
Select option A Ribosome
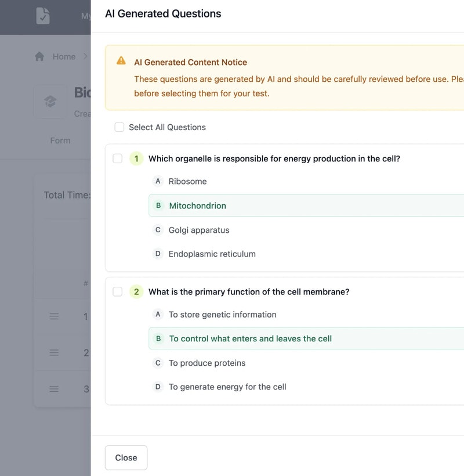click(x=187, y=181)
